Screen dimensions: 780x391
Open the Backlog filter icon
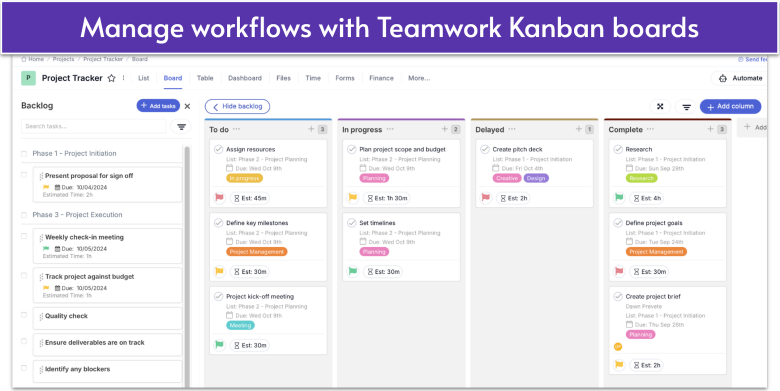point(181,126)
